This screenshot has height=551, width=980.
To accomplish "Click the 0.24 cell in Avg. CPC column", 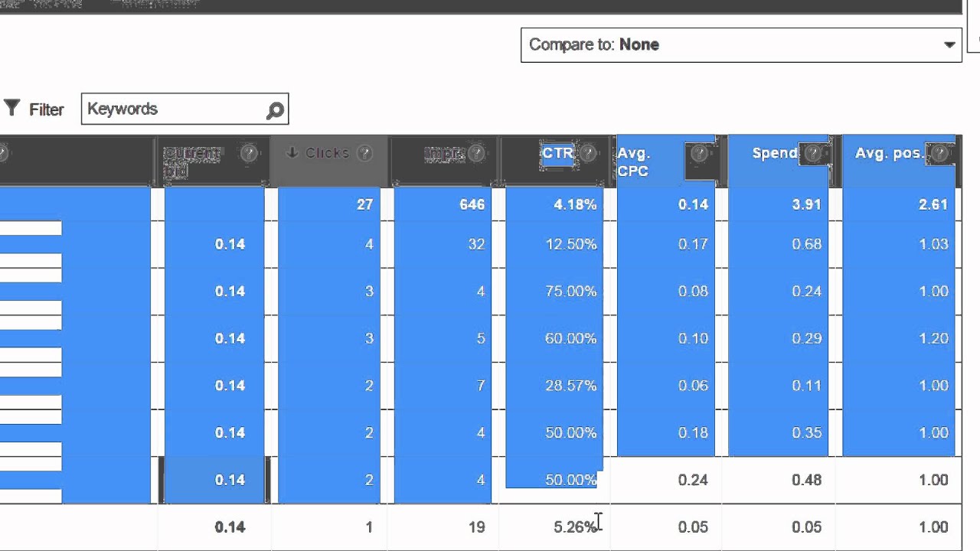I will 693,480.
